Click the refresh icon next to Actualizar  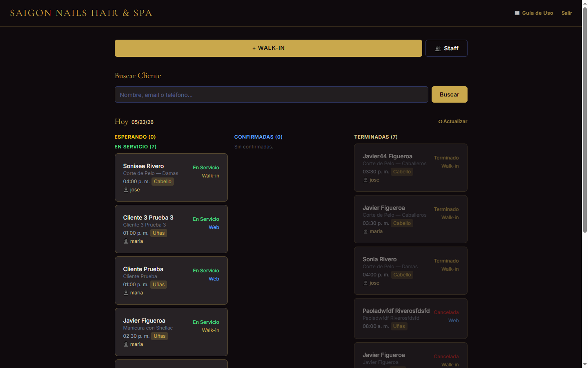[x=440, y=121]
